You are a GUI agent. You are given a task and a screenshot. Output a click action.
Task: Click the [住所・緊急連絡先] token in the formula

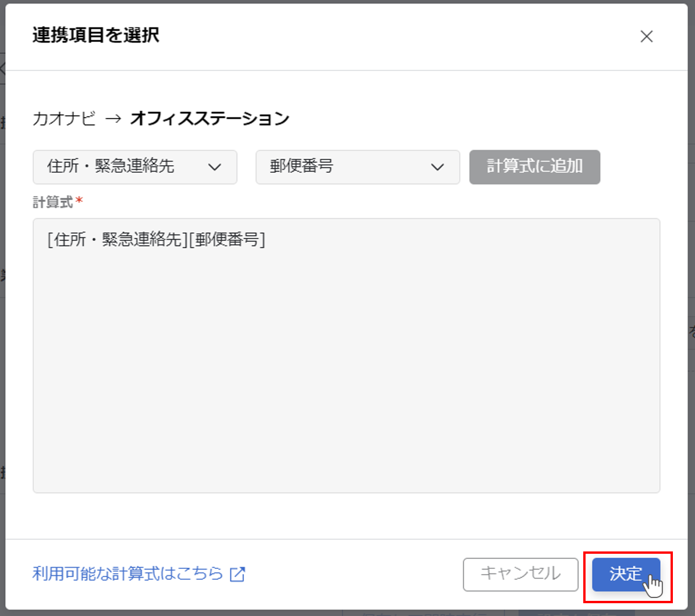tap(118, 240)
